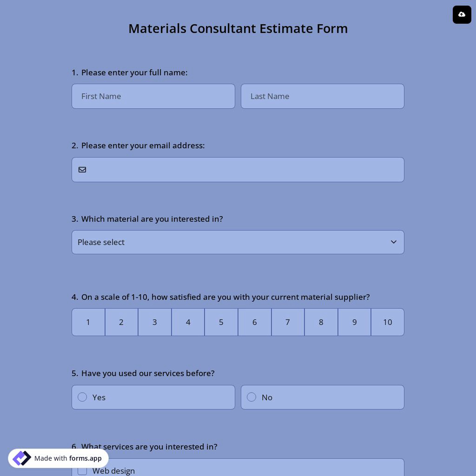This screenshot has width=476, height=476.
Task: Click the envelope icon in the email field
Action: 82,169
